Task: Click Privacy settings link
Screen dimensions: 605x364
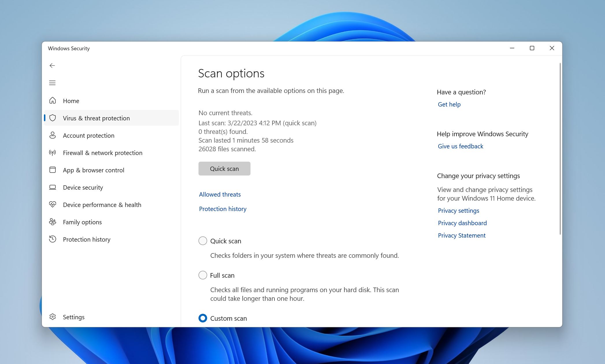Action: (x=459, y=211)
